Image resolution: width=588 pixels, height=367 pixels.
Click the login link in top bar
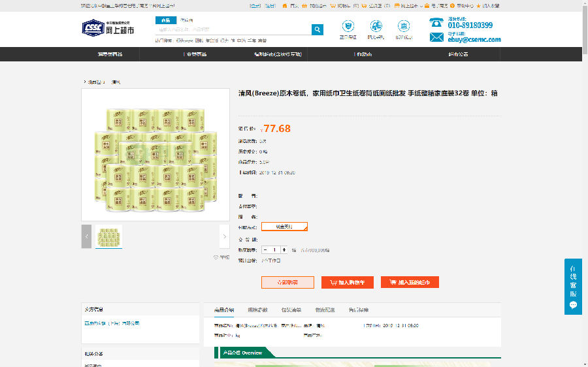pyautogui.click(x=255, y=6)
